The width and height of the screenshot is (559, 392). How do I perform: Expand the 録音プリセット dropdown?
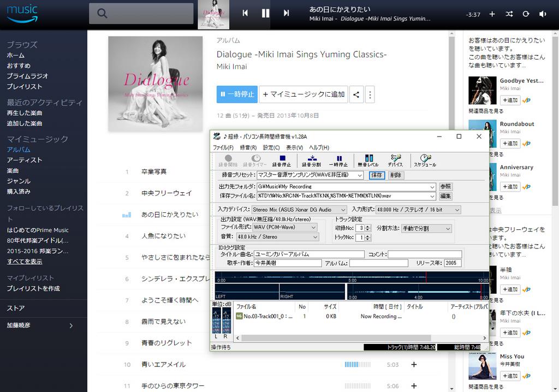360,175
